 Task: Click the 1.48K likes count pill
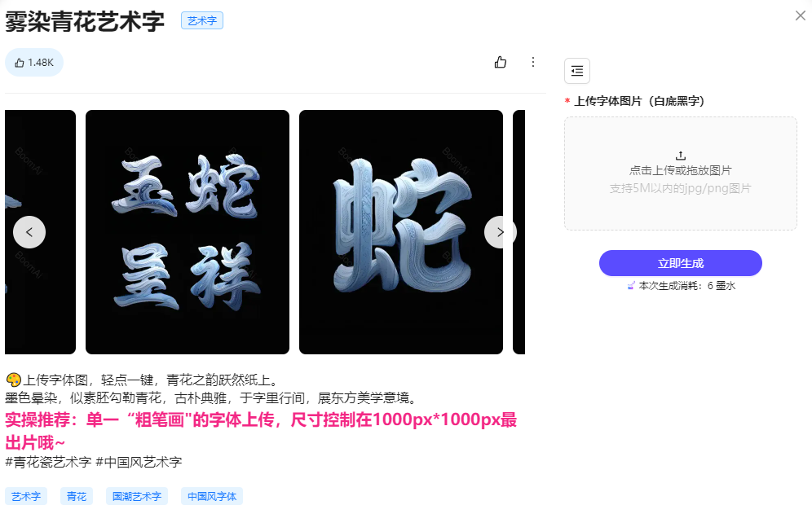tap(34, 63)
